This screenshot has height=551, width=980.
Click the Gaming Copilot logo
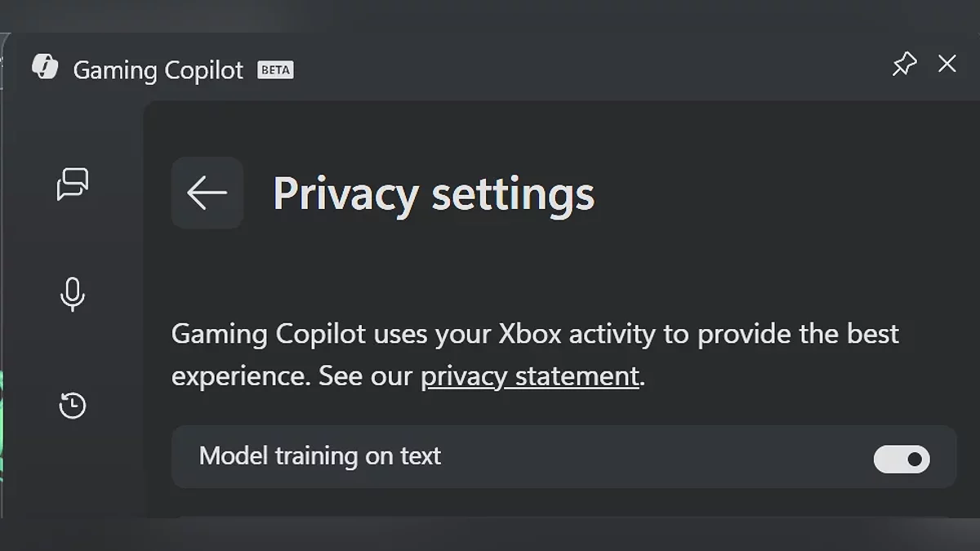tap(46, 66)
